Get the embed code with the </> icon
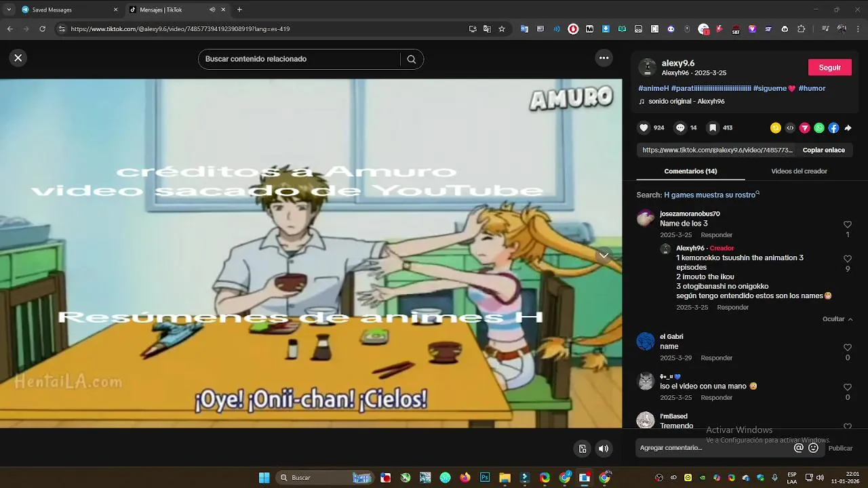This screenshot has width=868, height=488. click(790, 127)
